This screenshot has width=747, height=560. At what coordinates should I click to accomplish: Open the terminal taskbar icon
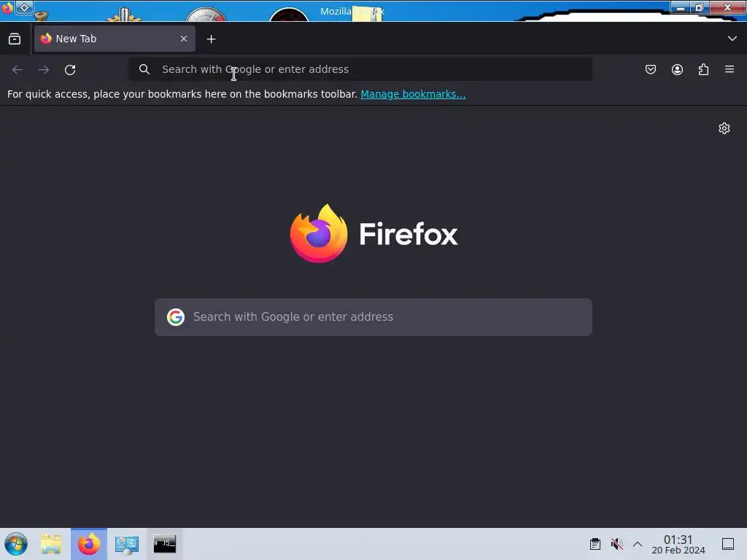coord(164,543)
